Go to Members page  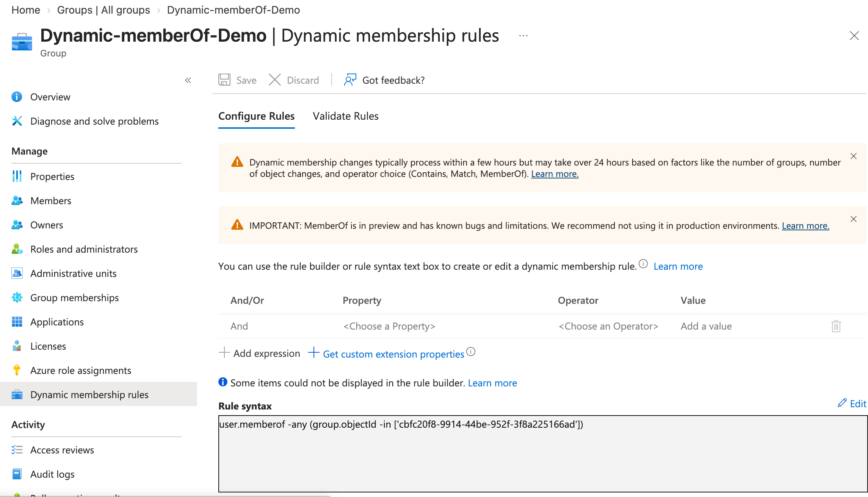[x=51, y=201]
